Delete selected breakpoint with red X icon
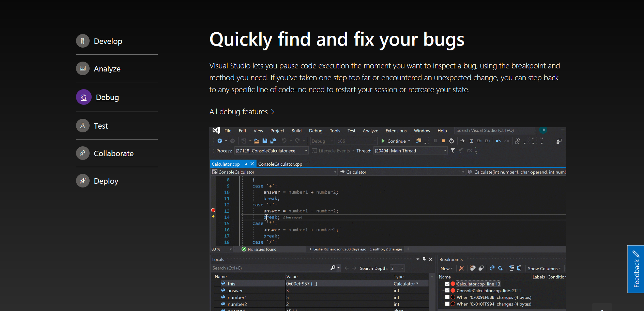 pyautogui.click(x=462, y=268)
